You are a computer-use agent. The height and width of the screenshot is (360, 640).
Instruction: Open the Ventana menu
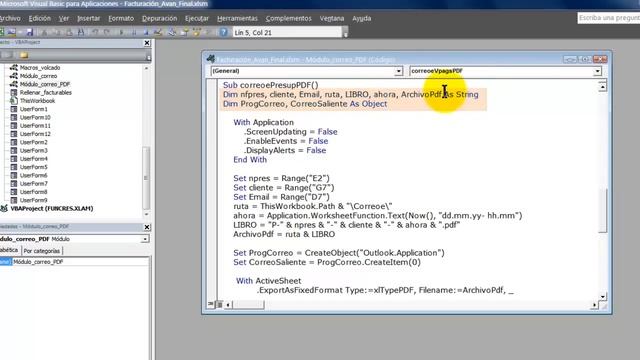(332, 18)
